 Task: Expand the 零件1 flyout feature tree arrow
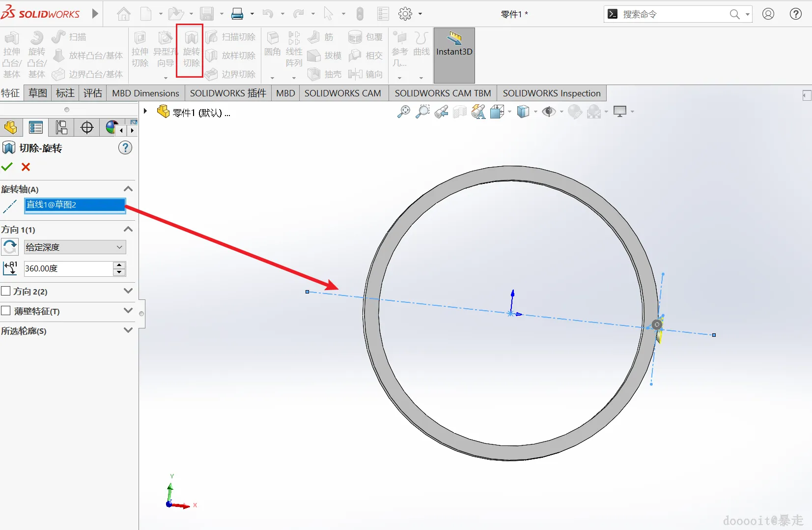145,112
